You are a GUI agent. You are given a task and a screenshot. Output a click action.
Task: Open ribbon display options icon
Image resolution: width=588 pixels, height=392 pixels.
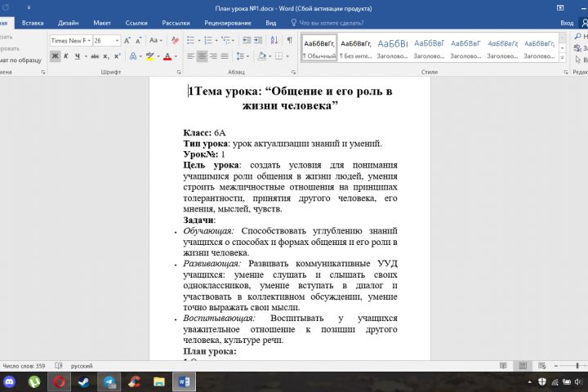560,8
